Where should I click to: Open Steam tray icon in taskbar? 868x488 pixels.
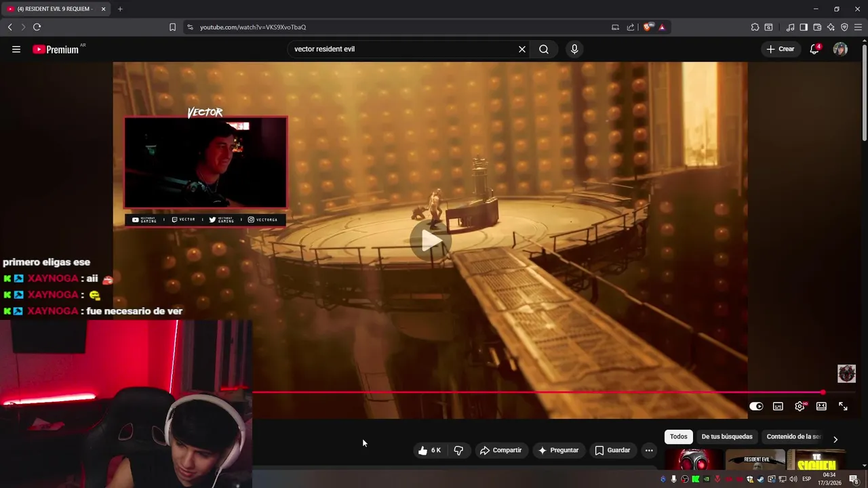click(x=761, y=479)
